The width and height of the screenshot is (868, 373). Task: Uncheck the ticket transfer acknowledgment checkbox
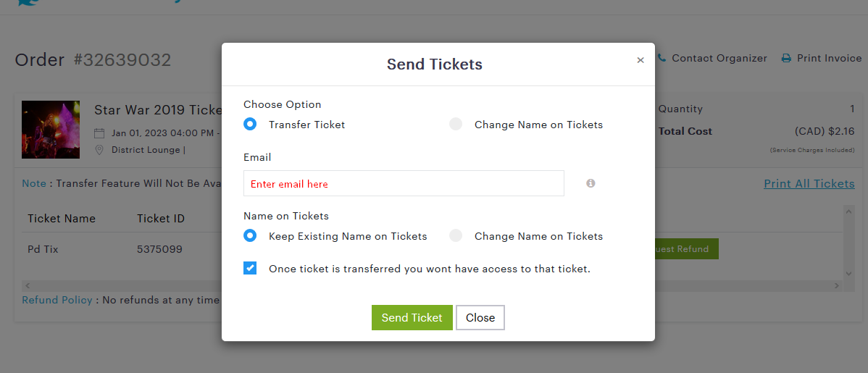tap(250, 269)
